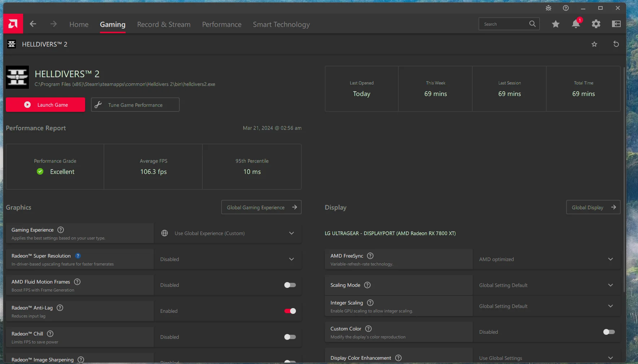Screen dimensions: 638x364
Task: Show help for Radeon Anti-Lag
Action: point(60,308)
